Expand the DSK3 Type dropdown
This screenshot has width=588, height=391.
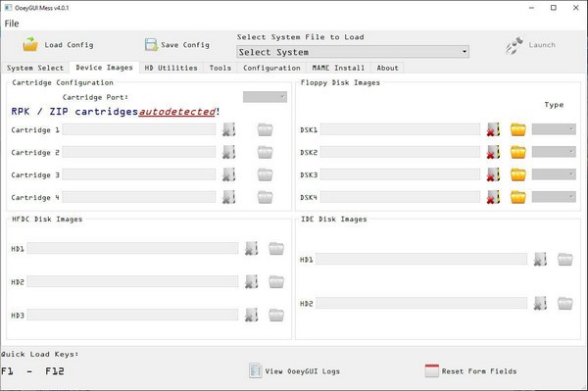pyautogui.click(x=554, y=174)
